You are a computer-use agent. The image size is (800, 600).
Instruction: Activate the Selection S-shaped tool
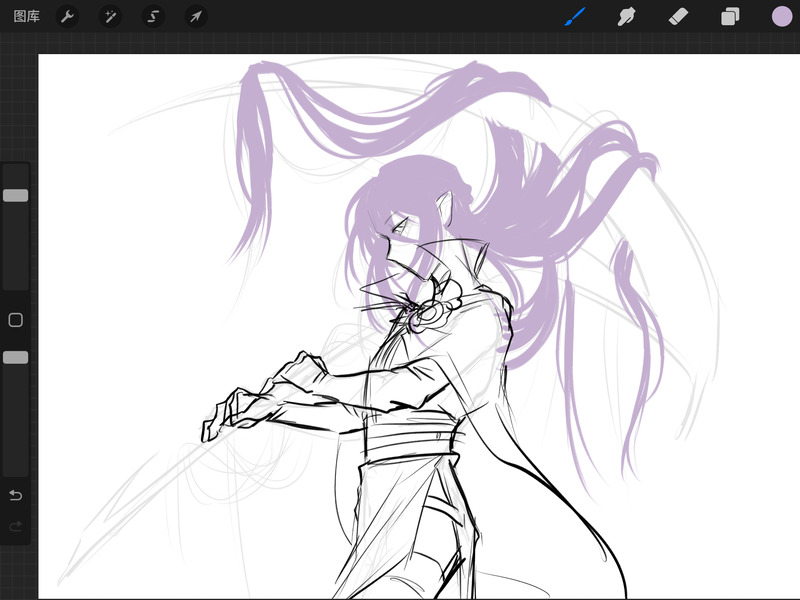153,16
